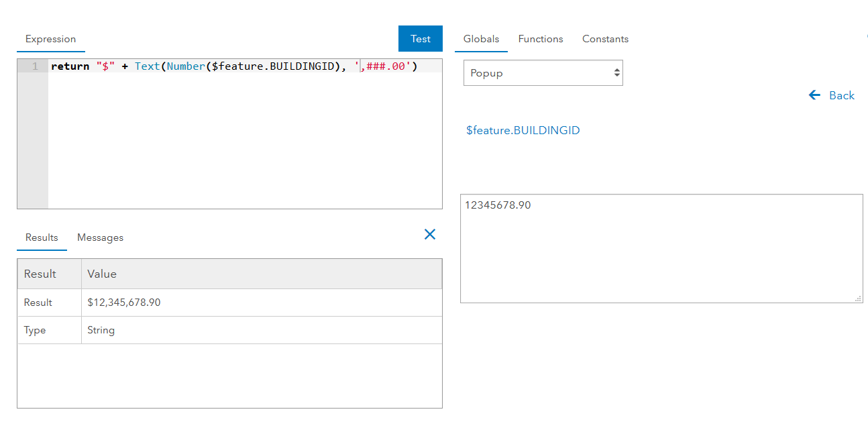Switch to the Functions tab
The height and width of the screenshot is (430, 868).
point(540,39)
